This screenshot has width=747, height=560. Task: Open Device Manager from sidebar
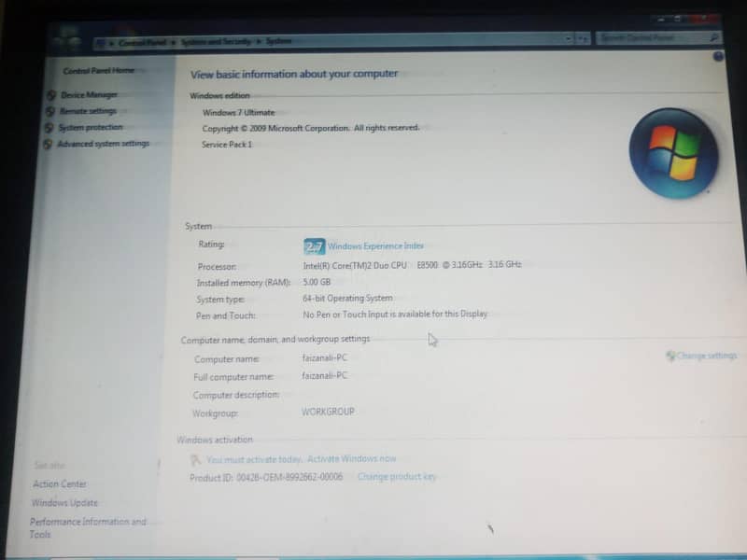[89, 95]
